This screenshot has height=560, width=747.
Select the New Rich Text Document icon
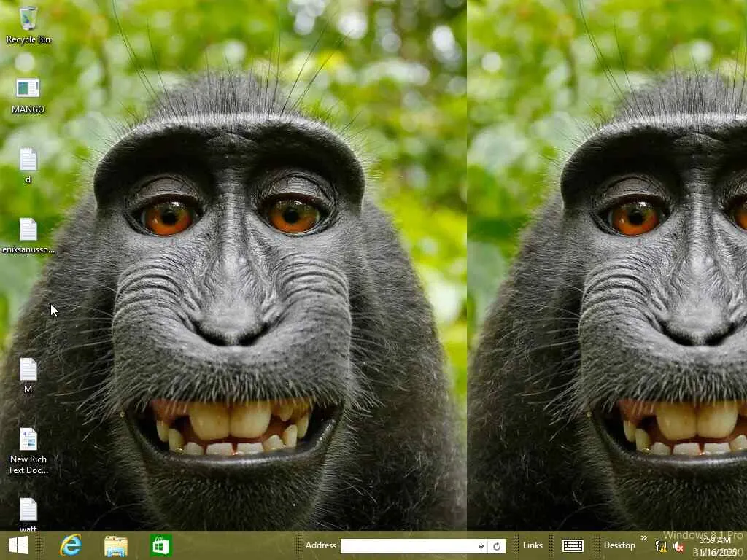[x=28, y=451]
